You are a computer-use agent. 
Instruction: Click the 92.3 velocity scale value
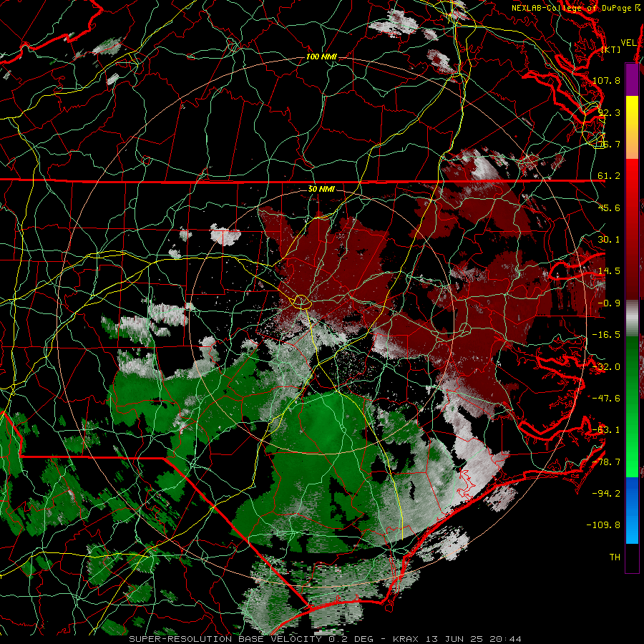click(x=609, y=112)
